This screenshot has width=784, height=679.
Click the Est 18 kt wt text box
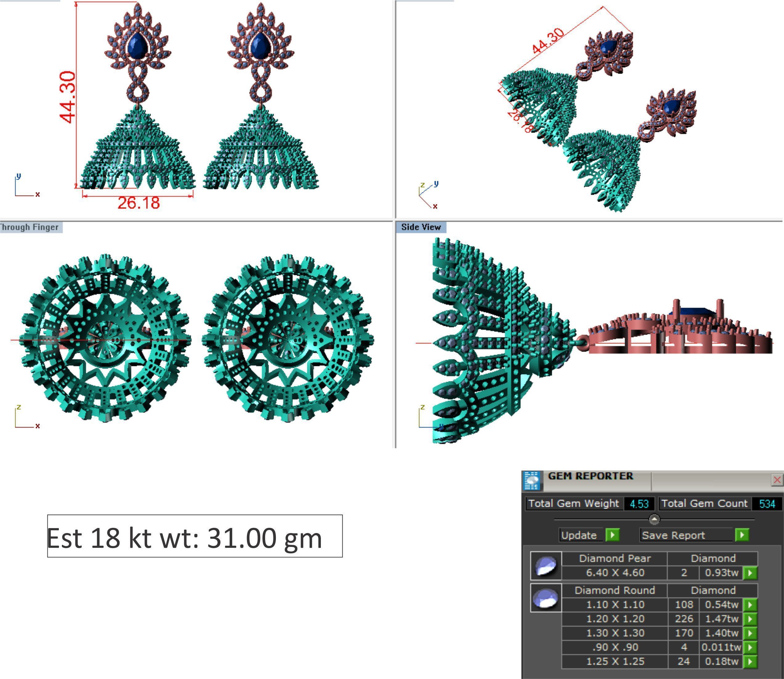195,536
